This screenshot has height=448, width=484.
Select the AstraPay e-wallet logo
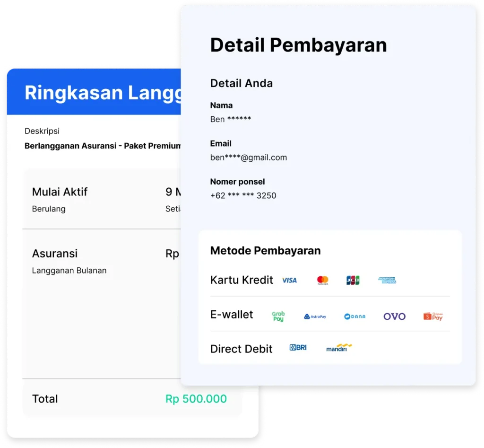coord(315,316)
